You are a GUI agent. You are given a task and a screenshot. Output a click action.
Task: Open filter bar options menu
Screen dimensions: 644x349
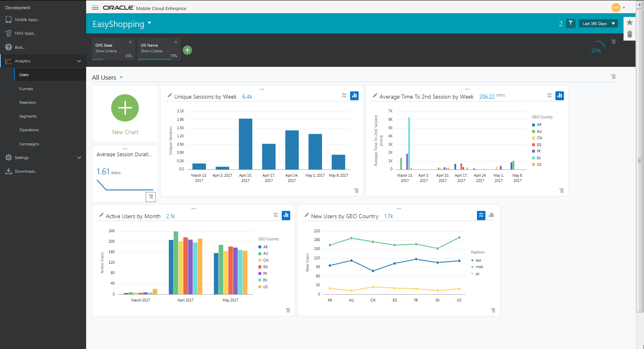click(x=613, y=42)
